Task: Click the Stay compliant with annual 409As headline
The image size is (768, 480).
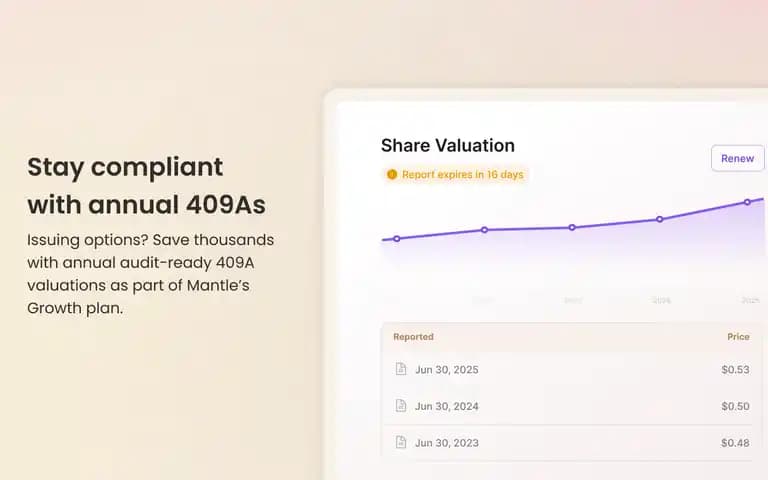Action: pyautogui.click(x=146, y=186)
